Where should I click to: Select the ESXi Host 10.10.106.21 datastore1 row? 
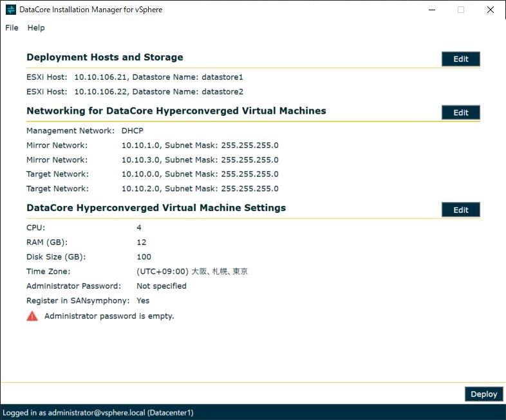135,77
